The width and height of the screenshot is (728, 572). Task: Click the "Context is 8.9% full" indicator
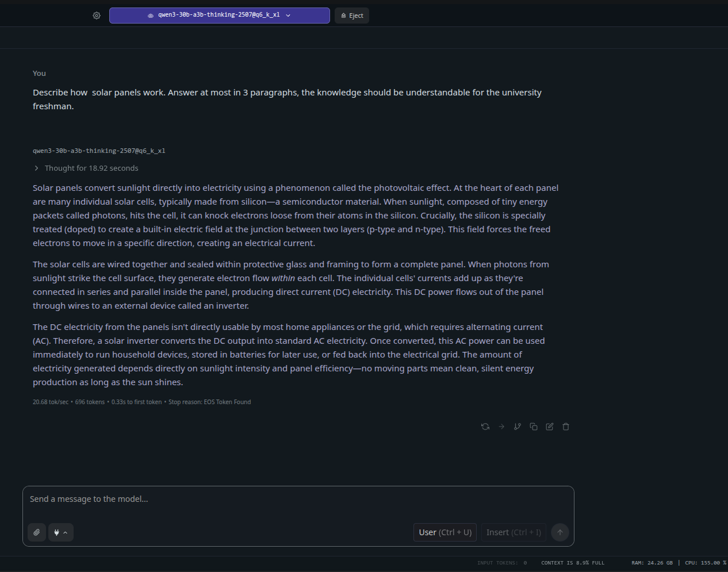tap(573, 563)
